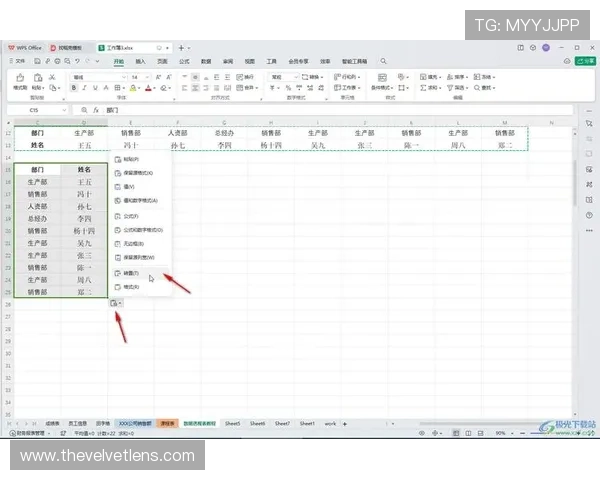Click the cell name box showing C15

click(x=35, y=110)
